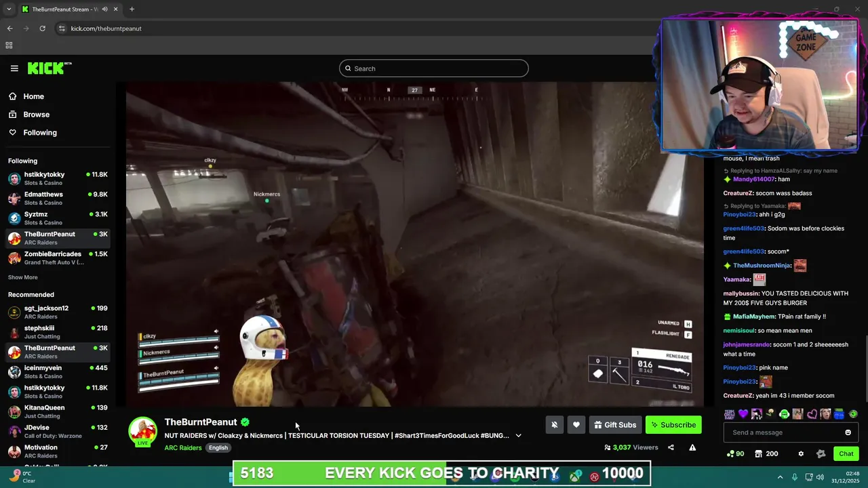Click the English language tag

tap(218, 448)
